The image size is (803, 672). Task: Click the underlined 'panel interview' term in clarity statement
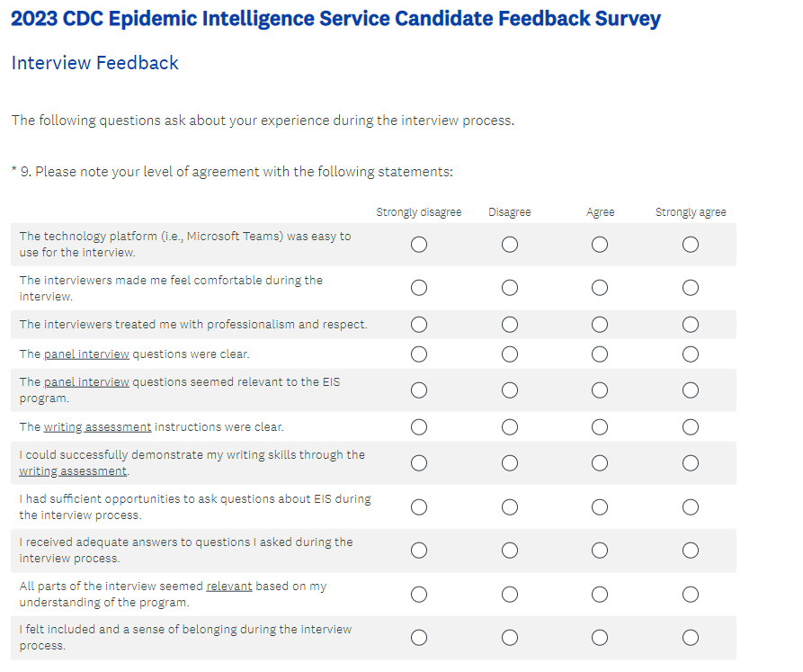coord(86,354)
